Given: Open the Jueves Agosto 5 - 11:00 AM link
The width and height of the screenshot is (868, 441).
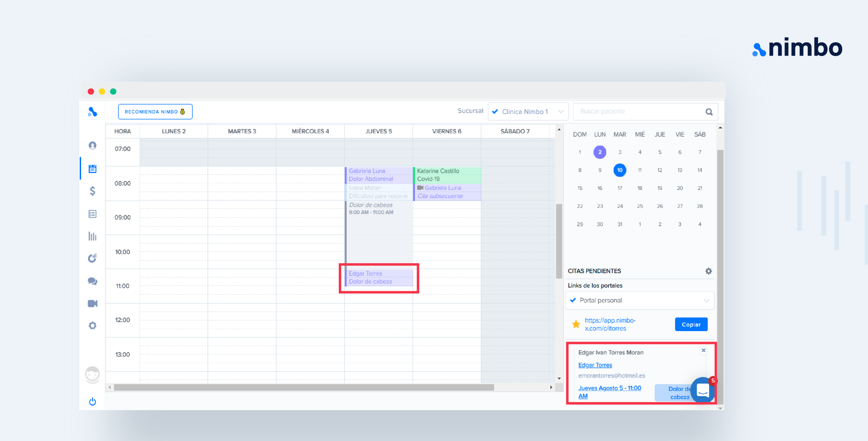Looking at the screenshot, I should tap(610, 392).
